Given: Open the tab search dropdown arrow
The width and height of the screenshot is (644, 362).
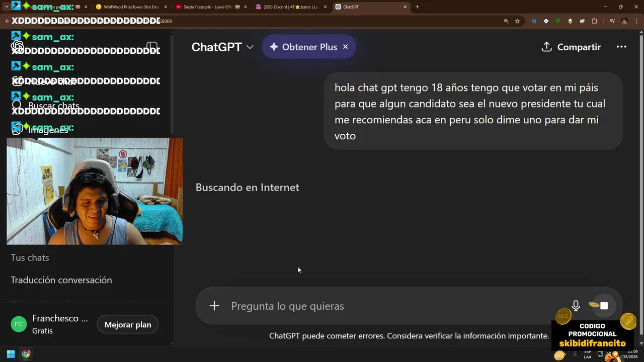Looking at the screenshot, I should [6, 7].
